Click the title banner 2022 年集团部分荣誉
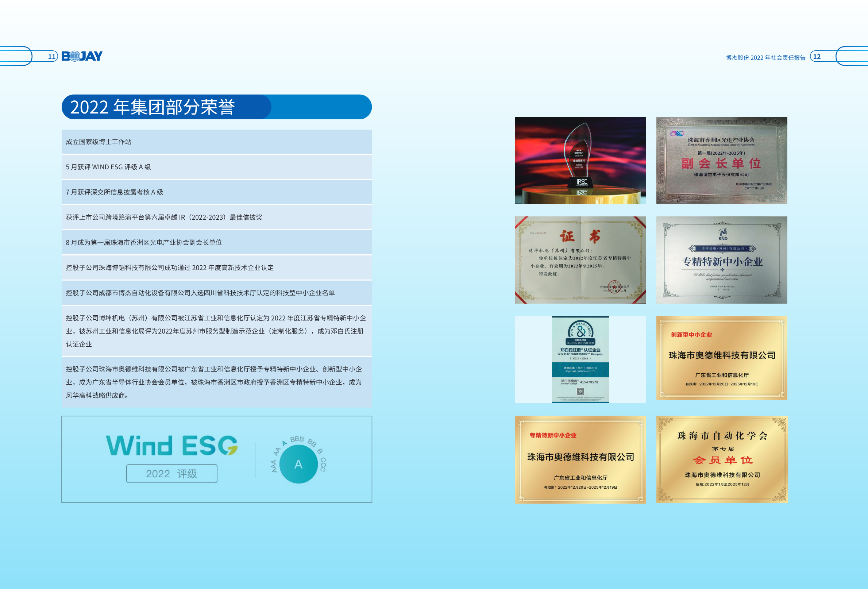 pos(217,107)
